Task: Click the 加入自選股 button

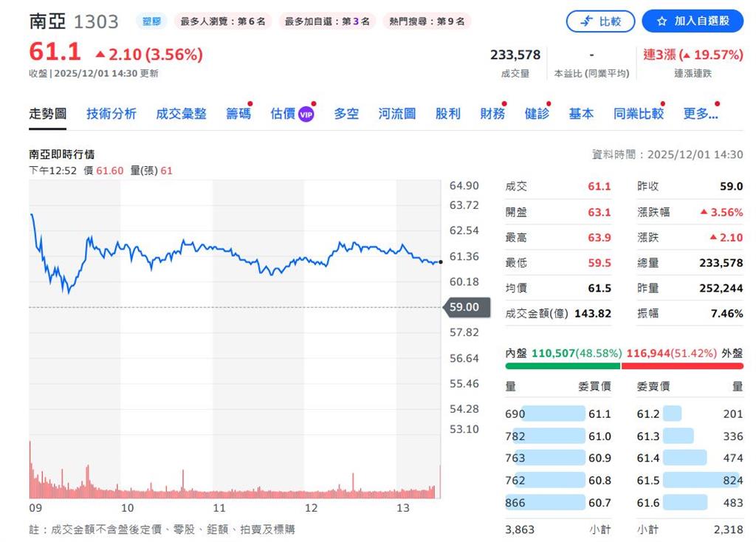Action: [693, 21]
